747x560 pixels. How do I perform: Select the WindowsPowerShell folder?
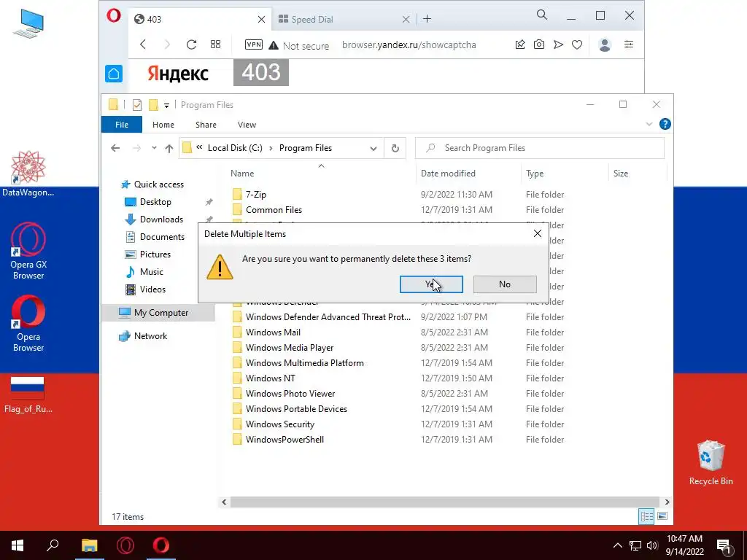[285, 440]
